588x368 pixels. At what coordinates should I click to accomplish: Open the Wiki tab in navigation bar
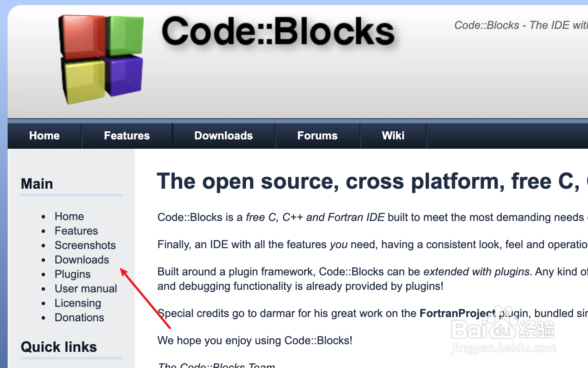pos(393,136)
